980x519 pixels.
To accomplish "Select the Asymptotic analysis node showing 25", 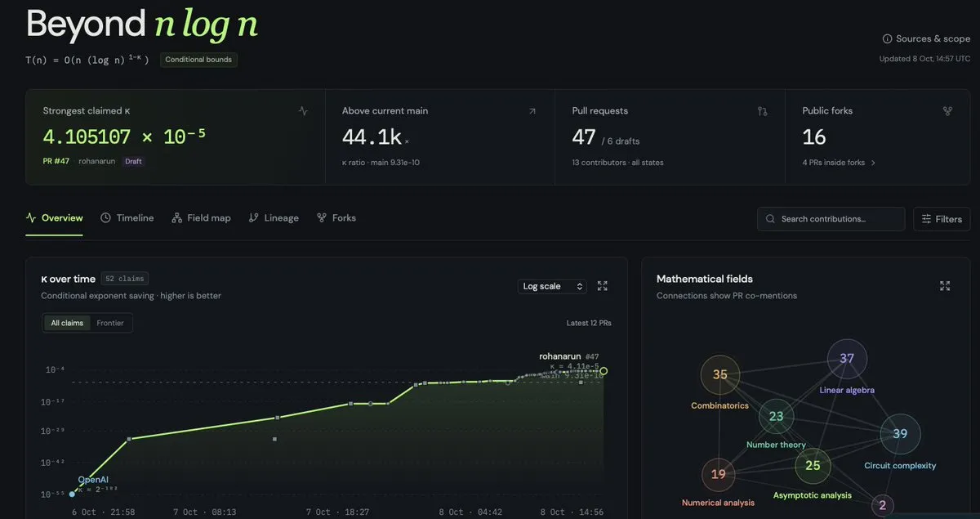I will 813,466.
